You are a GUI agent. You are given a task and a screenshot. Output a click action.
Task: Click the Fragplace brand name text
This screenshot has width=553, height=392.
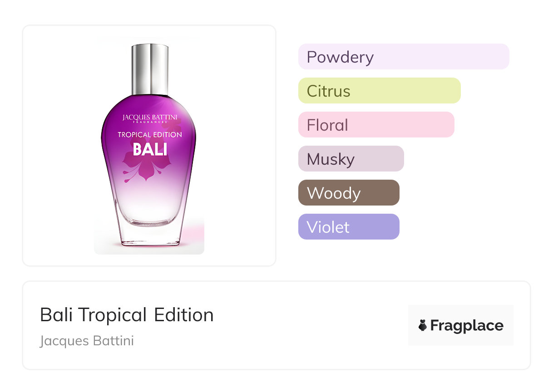click(x=467, y=326)
